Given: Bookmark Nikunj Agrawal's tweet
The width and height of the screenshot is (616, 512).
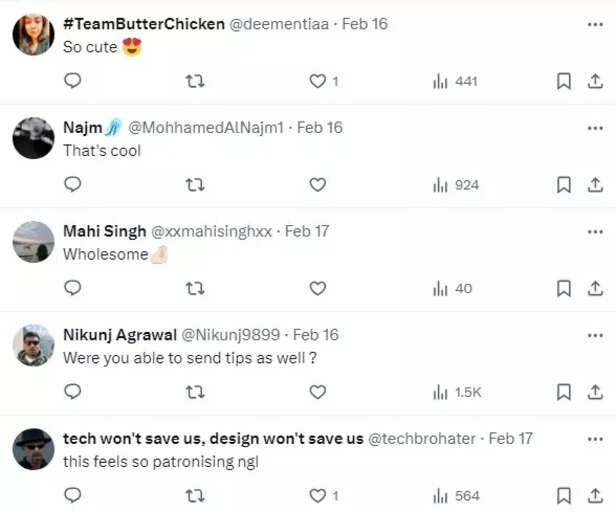Looking at the screenshot, I should point(564,392).
